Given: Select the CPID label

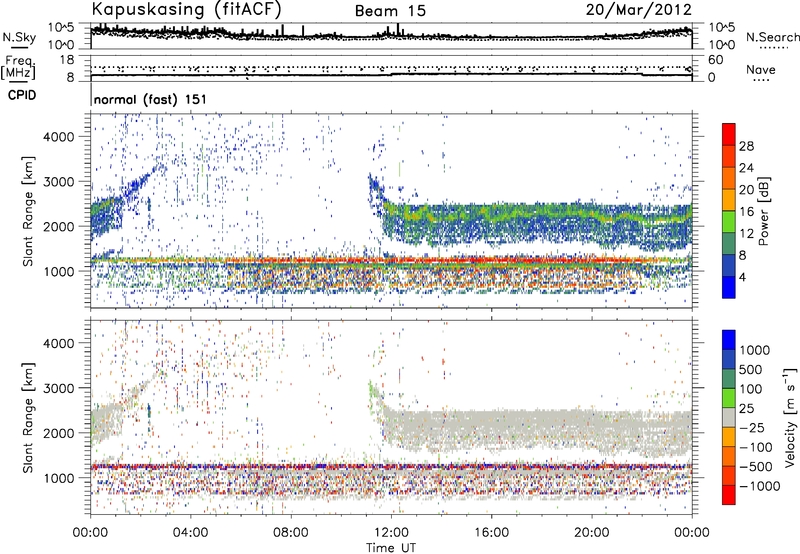Looking at the screenshot, I should (22, 95).
